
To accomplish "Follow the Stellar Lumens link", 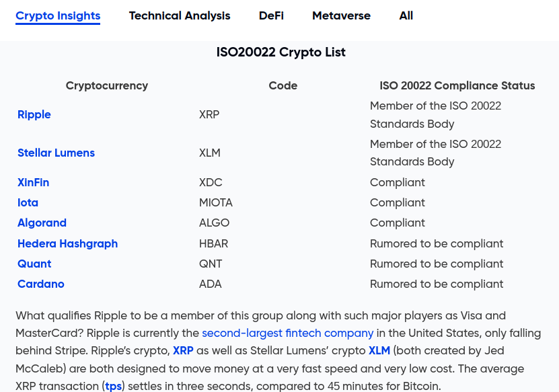I will tap(56, 153).
